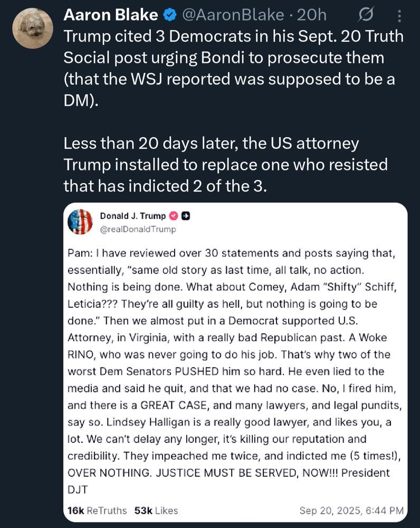
Task: Open the @AaronBlake handle link
Action: (x=233, y=15)
